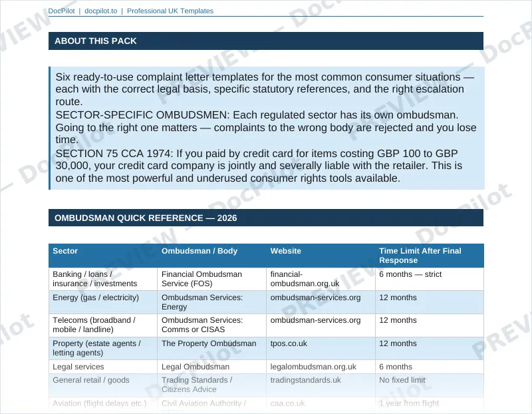
Task: Click the DocPilot header text
Action: (61, 11)
